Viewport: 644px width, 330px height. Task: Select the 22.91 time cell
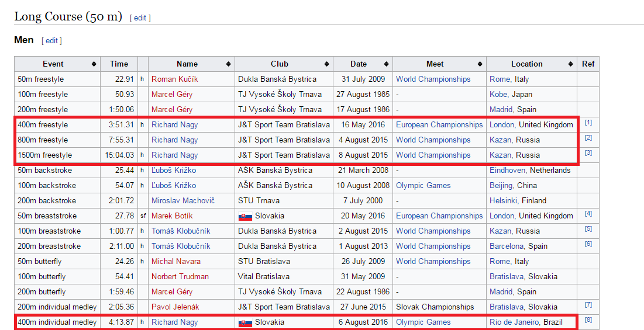pyautogui.click(x=119, y=79)
